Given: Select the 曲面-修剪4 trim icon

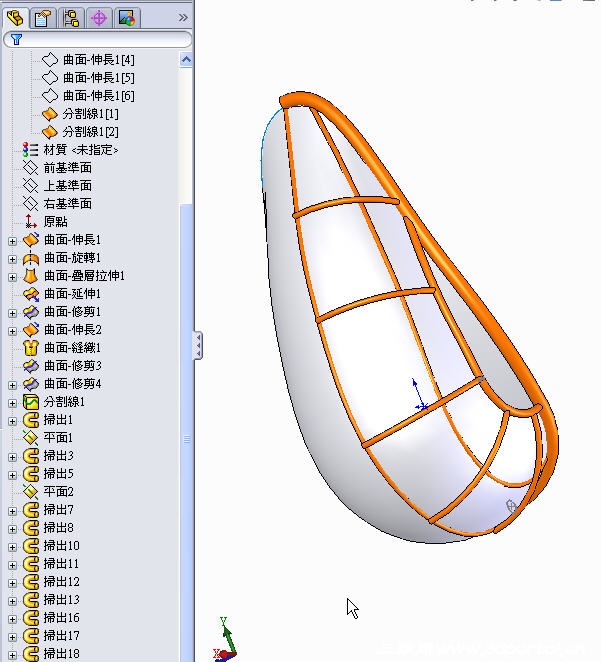Looking at the screenshot, I should point(31,384).
